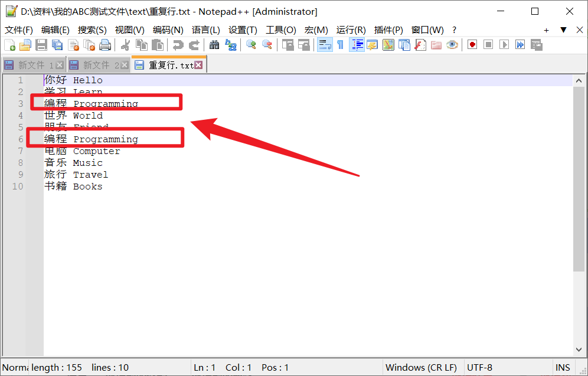The height and width of the screenshot is (376, 588).
Task: Open the 语言(L) menu
Action: pyautogui.click(x=206, y=30)
